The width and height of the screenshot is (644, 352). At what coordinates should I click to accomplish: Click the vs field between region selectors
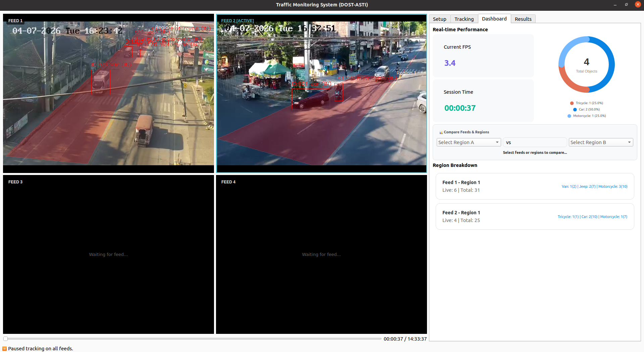(x=535, y=142)
